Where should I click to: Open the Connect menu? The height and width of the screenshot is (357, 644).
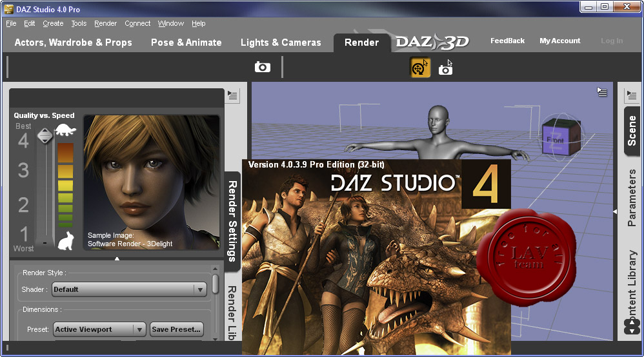(137, 23)
